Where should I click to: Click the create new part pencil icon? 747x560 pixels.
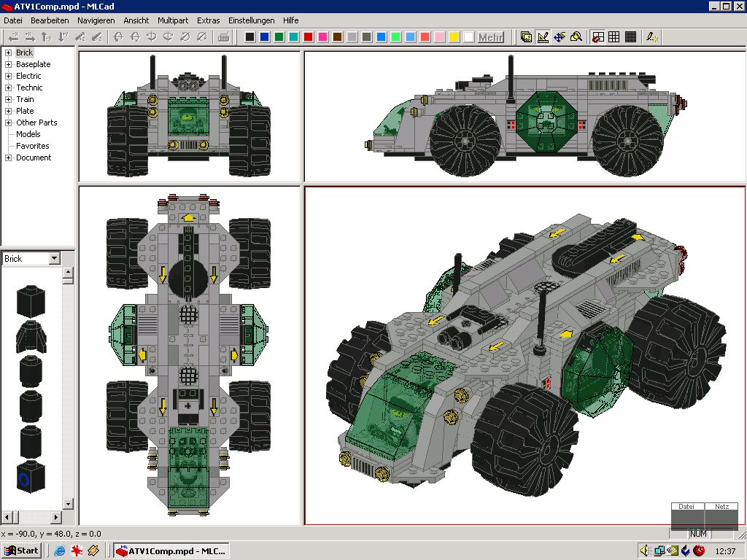click(x=651, y=36)
